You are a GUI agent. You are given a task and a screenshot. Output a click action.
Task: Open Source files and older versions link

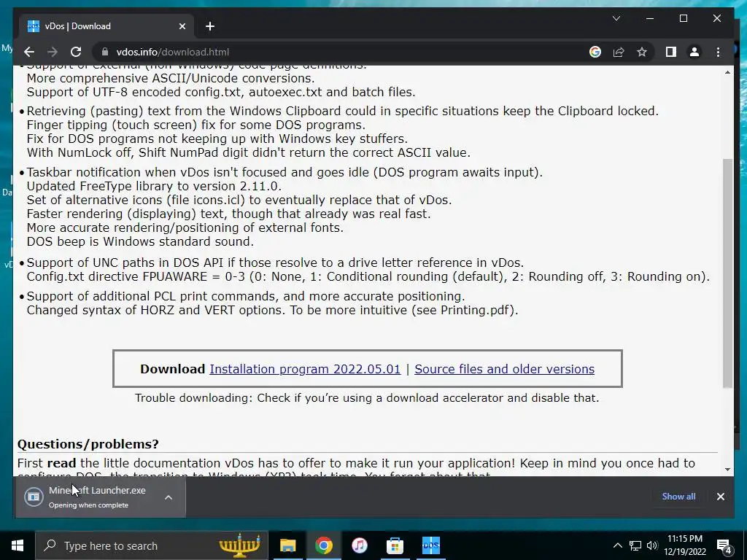[x=505, y=369]
